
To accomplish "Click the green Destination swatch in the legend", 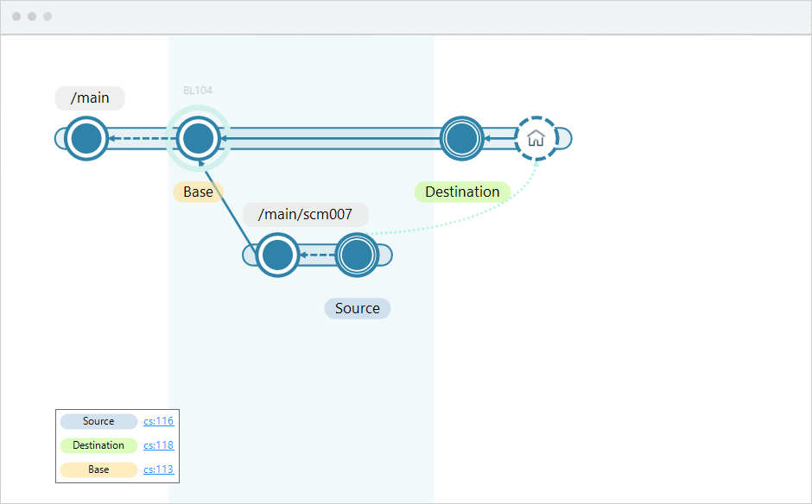I will coord(98,445).
